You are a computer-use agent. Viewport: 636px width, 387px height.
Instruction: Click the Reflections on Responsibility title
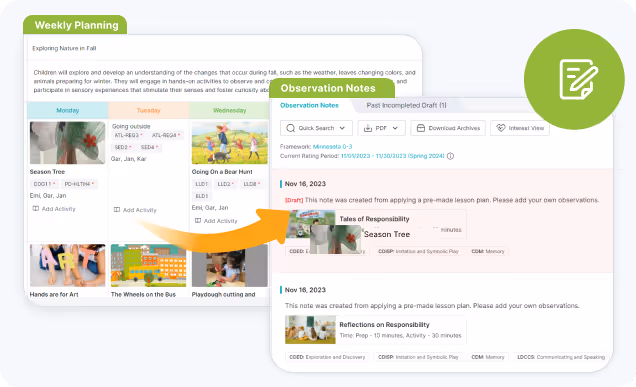point(384,325)
